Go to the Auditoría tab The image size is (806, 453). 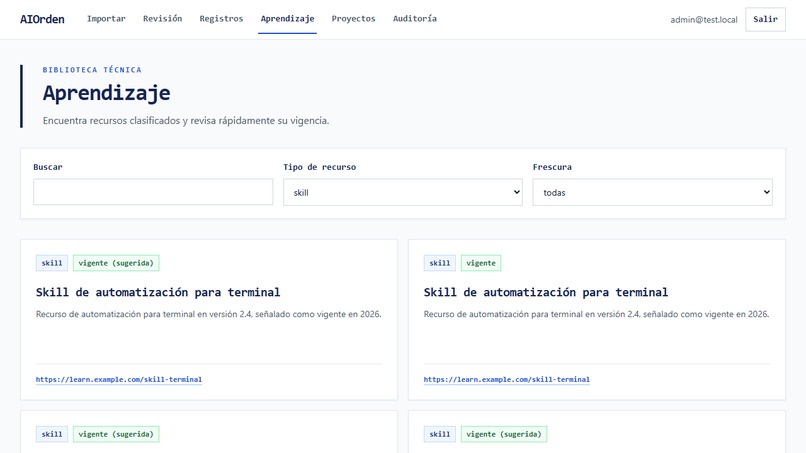415,19
